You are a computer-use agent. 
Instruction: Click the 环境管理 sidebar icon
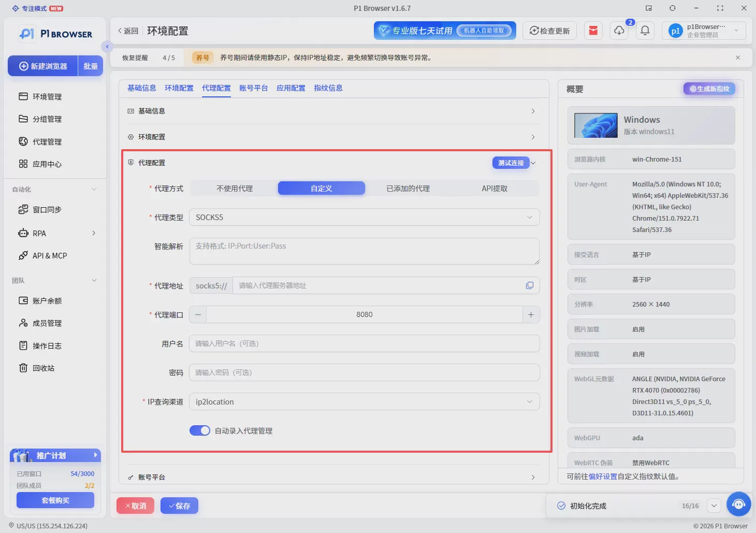click(x=23, y=96)
